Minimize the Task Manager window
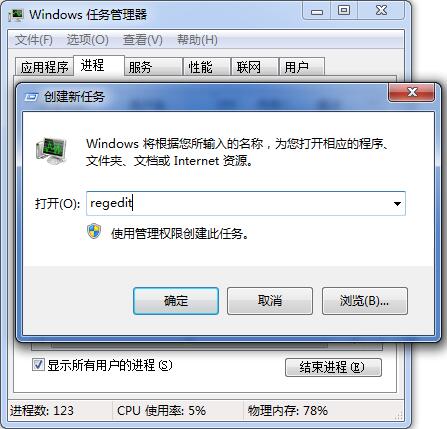This screenshot has height=429, width=447. tap(316, 12)
